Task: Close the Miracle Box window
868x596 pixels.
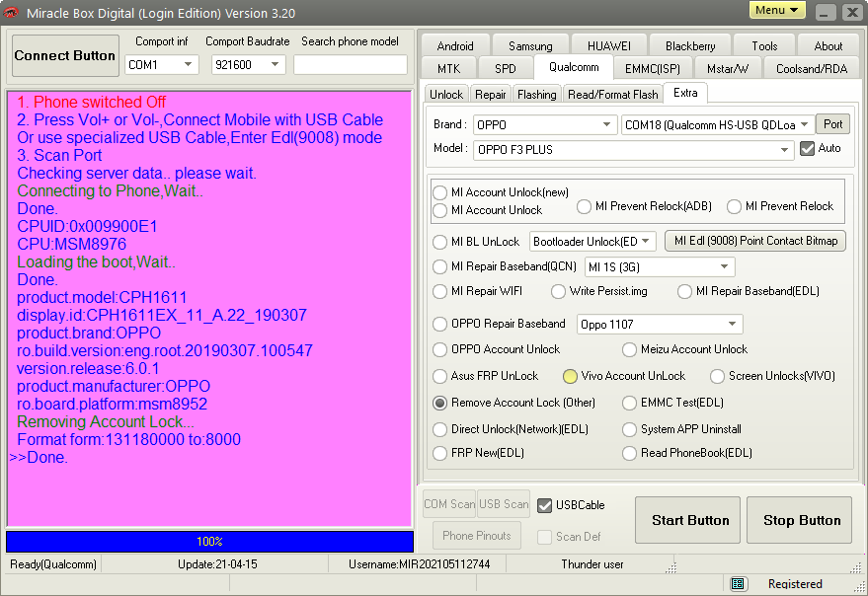Action: pos(850,13)
